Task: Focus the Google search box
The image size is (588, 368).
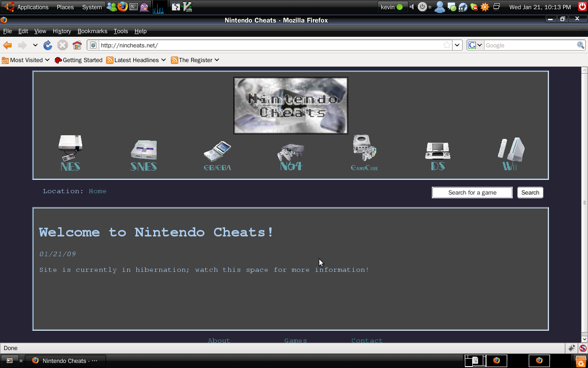Action: click(x=530, y=45)
